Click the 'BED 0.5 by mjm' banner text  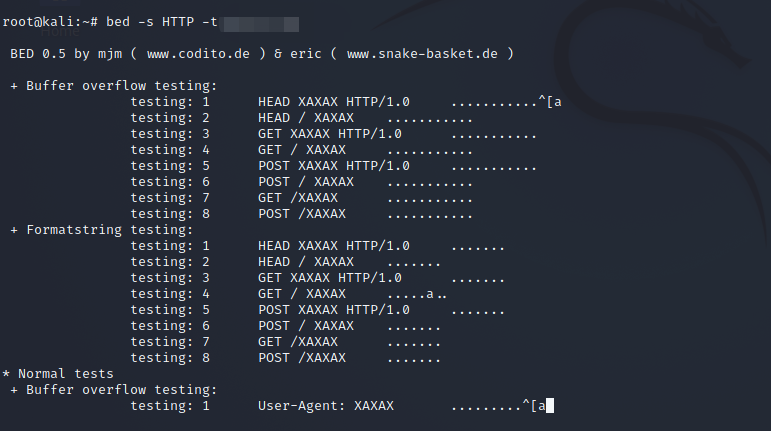[x=62, y=54]
